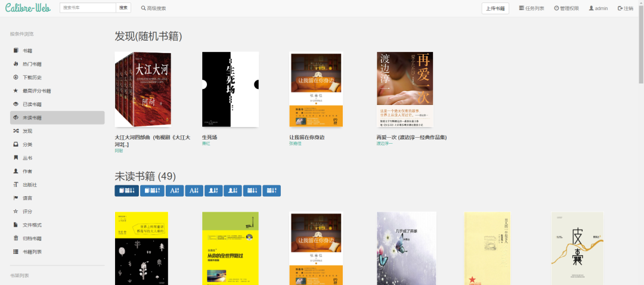Open the 生死场 black-and-white cover
The width and height of the screenshot is (644, 285).
tap(230, 89)
